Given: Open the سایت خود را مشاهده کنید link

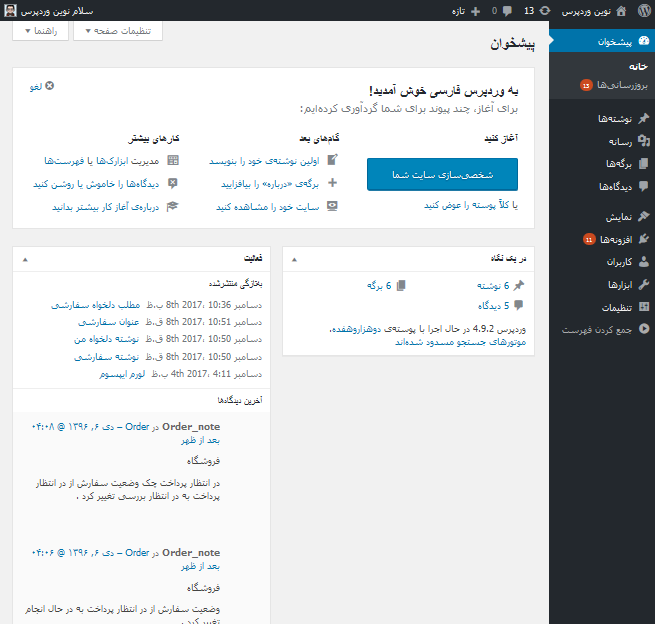Looking at the screenshot, I should [x=267, y=207].
